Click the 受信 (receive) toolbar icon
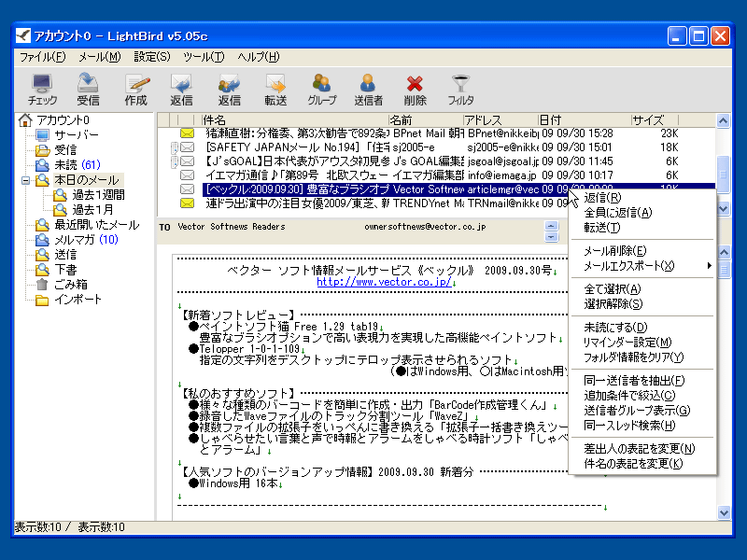The image size is (747, 560). (x=88, y=90)
